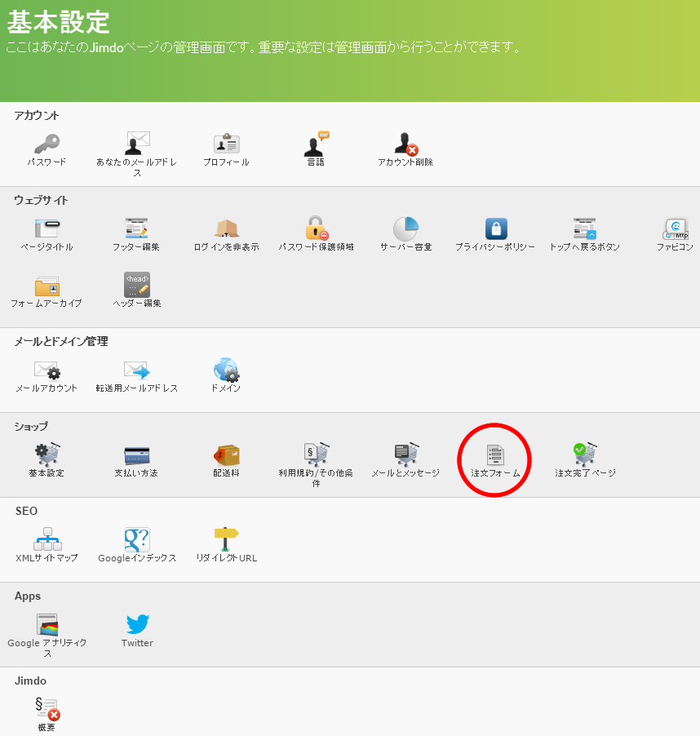700x736 pixels.
Task: Open the フォームアーカイブ folder icon
Action: 47,286
